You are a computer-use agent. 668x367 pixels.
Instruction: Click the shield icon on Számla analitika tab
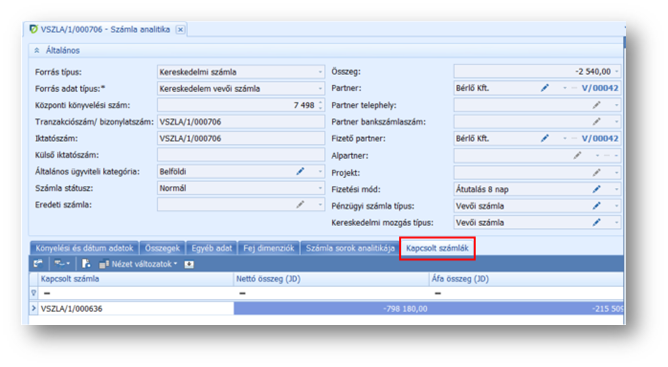[x=33, y=29]
